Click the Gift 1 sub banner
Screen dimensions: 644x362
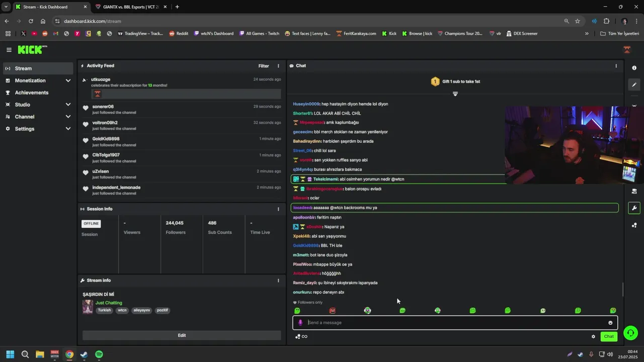pyautogui.click(x=455, y=81)
